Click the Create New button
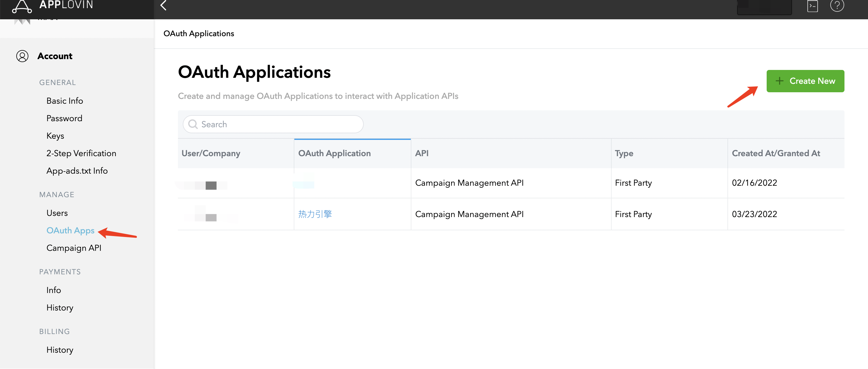Image resolution: width=868 pixels, height=369 pixels. pyautogui.click(x=805, y=81)
